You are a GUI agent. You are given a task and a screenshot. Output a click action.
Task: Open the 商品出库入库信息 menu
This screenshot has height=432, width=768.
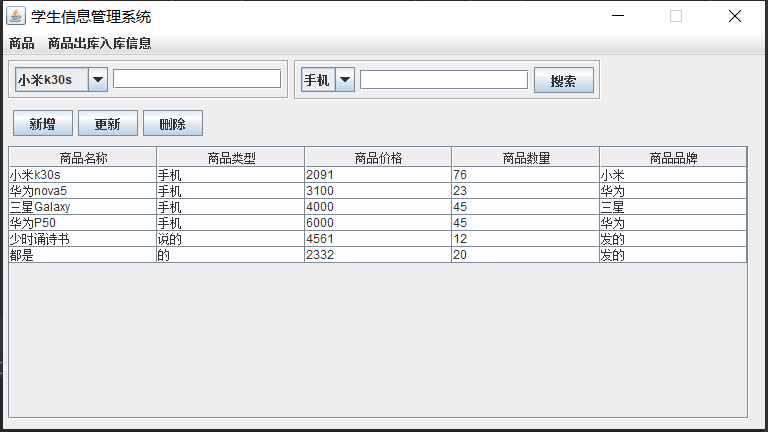pyautogui.click(x=100, y=43)
